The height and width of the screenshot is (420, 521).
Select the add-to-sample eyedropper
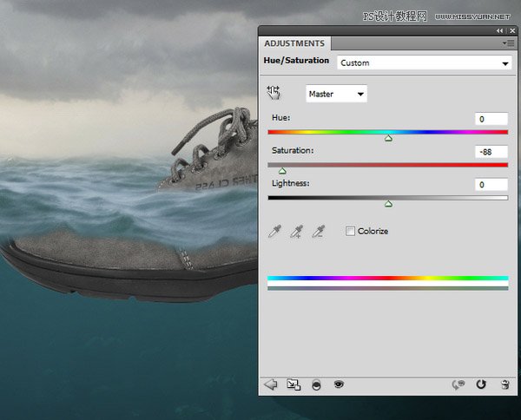coord(297,232)
